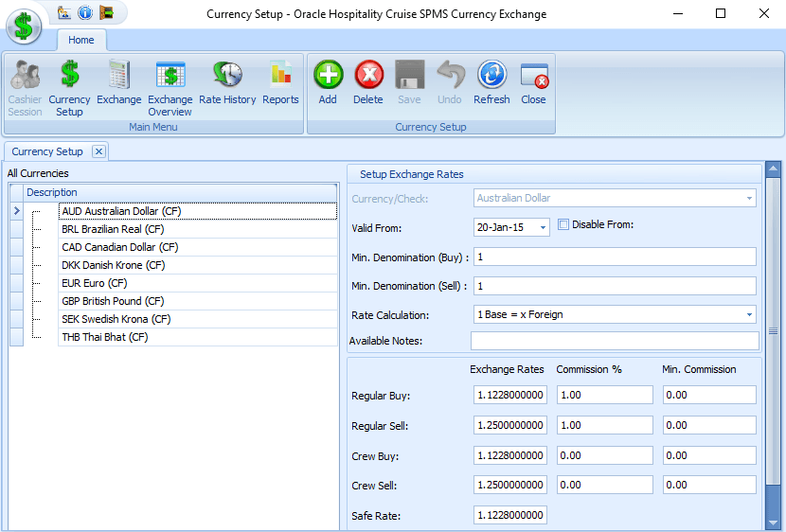Close Currency Setup via ribbon Close icon

(534, 82)
